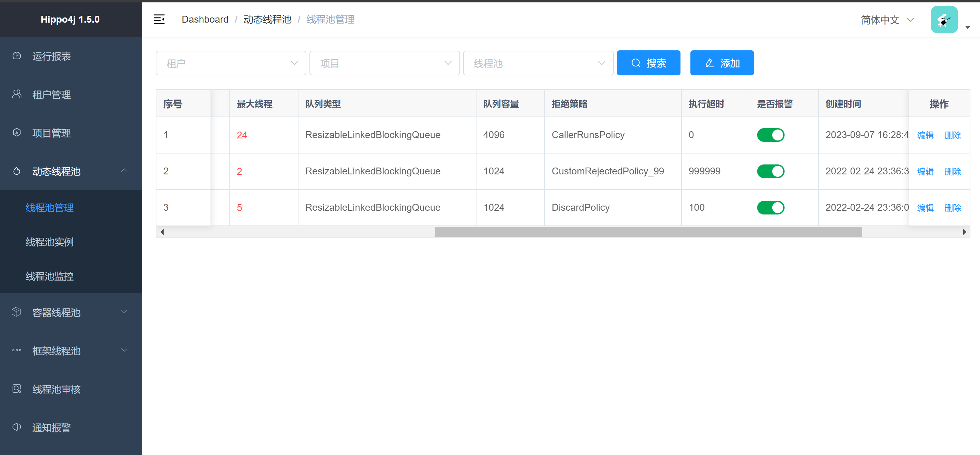Click 删除 for row 2
The width and height of the screenshot is (980, 455).
[x=953, y=171]
